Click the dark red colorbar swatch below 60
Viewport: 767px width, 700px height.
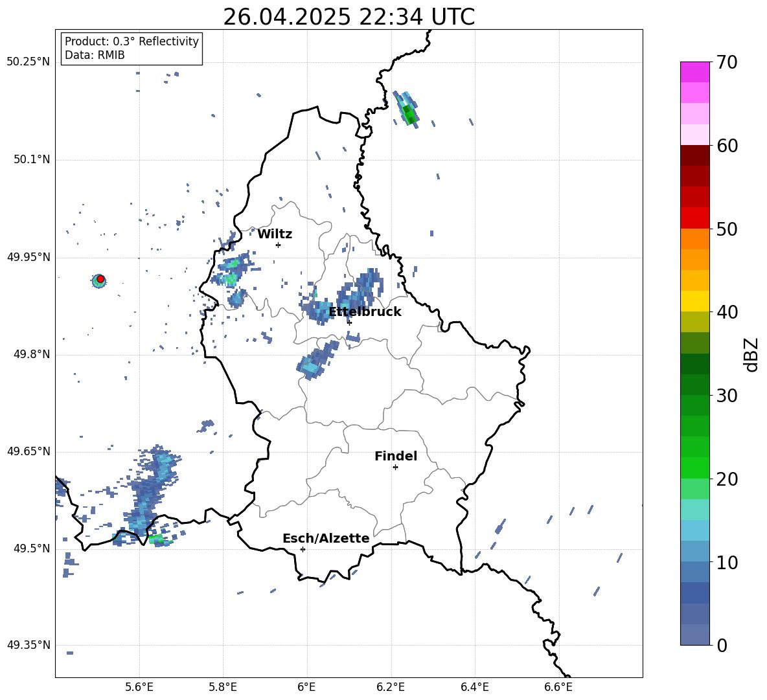694,155
